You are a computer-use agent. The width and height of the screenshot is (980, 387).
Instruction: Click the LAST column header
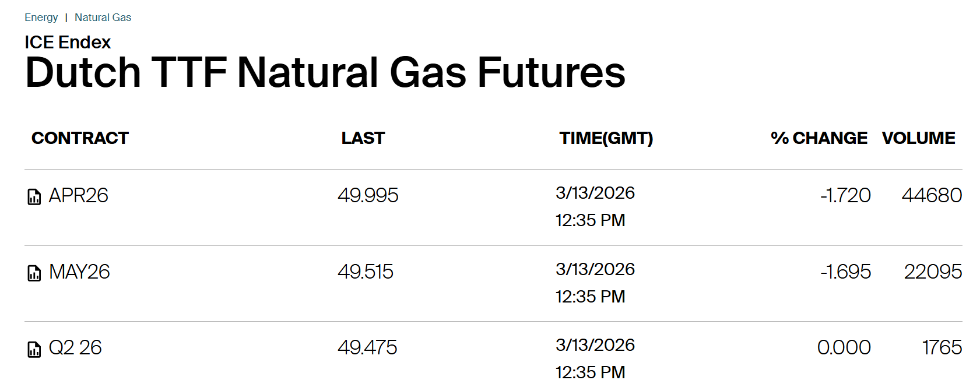click(x=363, y=138)
